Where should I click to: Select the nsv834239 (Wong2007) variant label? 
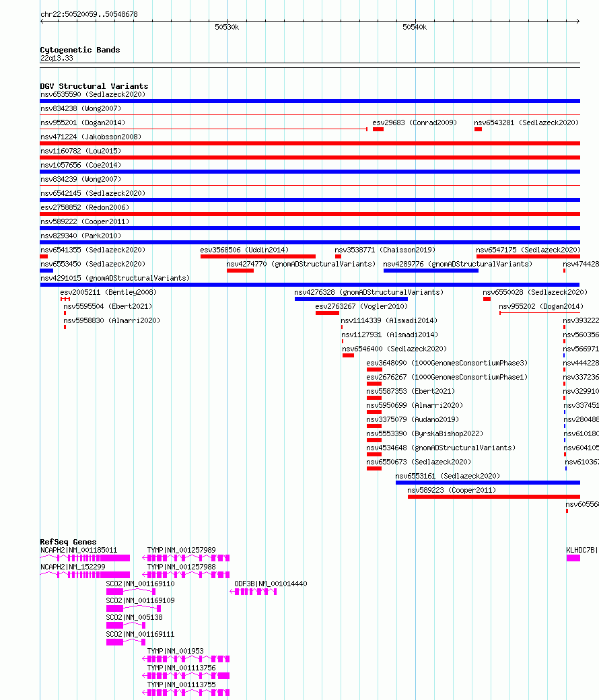coord(81,180)
